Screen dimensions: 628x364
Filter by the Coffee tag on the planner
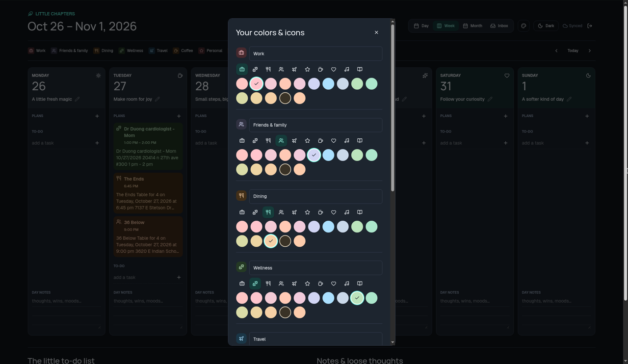pyautogui.click(x=183, y=51)
